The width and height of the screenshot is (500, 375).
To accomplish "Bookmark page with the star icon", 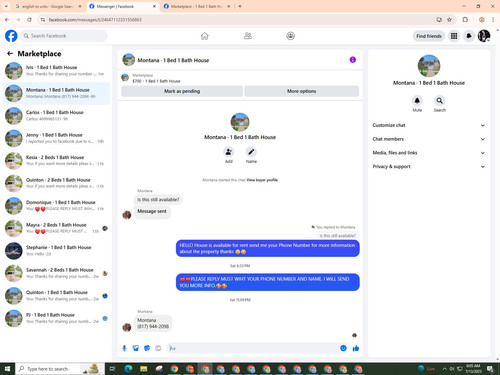I will coord(449,20).
